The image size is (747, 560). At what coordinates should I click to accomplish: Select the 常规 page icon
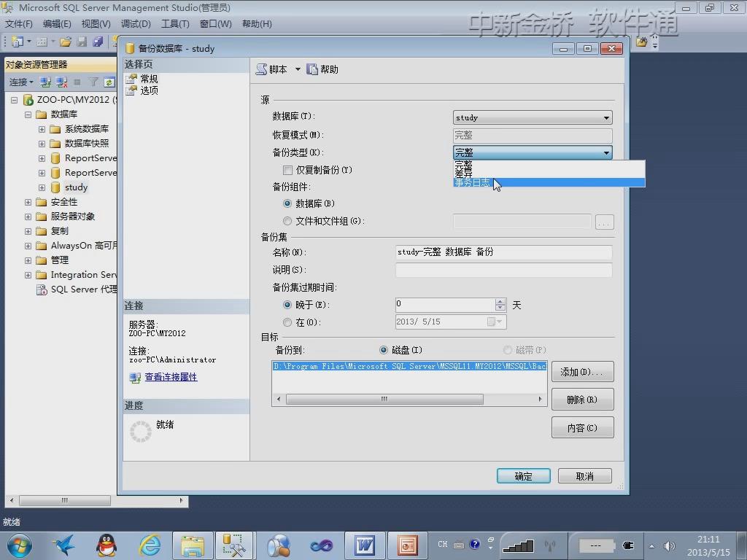131,79
